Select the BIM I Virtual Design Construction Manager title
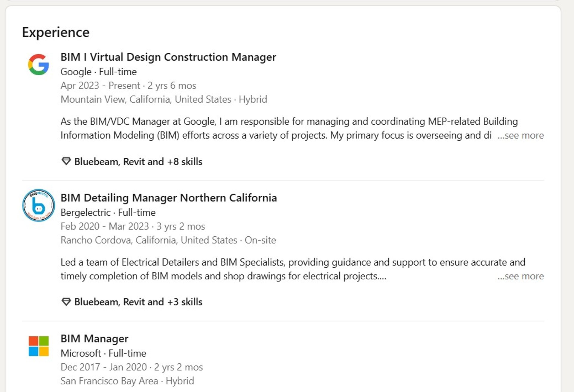574x392 pixels. click(168, 57)
